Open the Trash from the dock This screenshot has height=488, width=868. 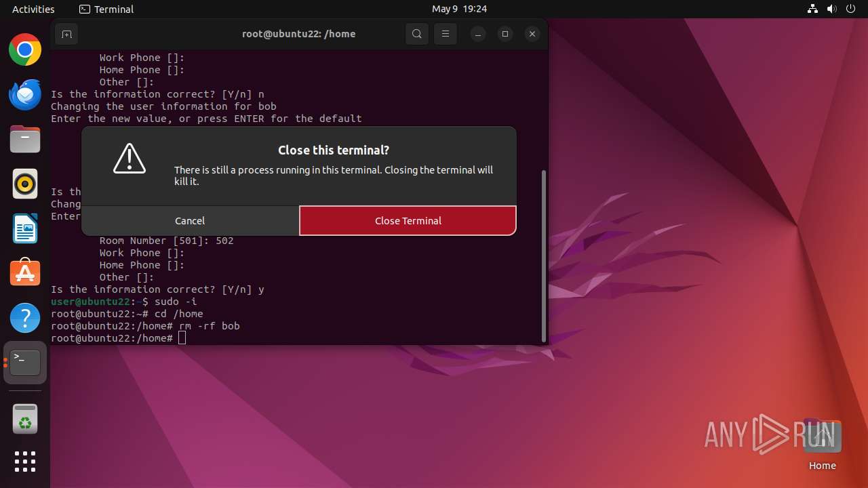tap(25, 419)
